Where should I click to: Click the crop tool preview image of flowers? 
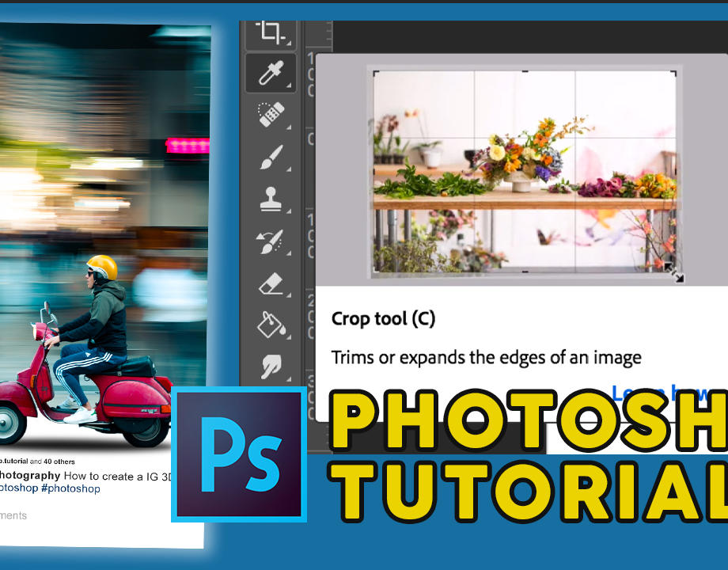click(x=525, y=171)
